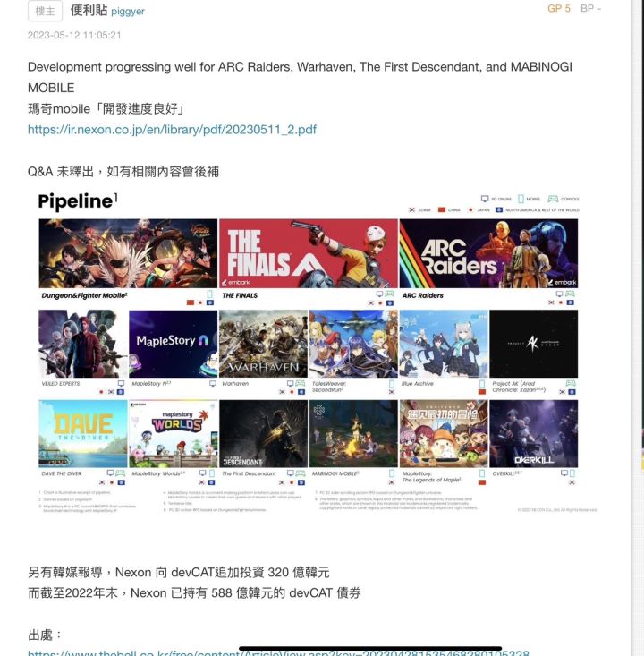Viewport: 644px width, 656px height.
Task: Open the ir.nexon.co.jp PDF link
Action: [172, 129]
